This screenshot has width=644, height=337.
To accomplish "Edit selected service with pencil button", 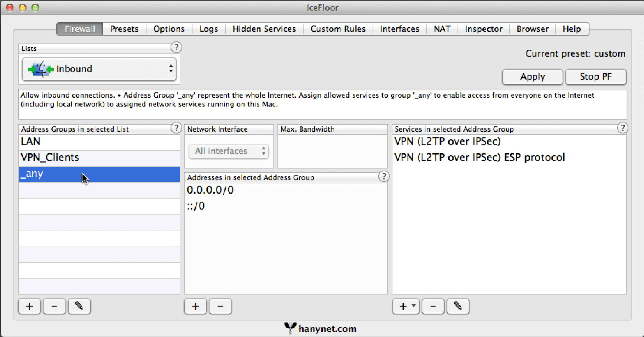I will (x=458, y=306).
